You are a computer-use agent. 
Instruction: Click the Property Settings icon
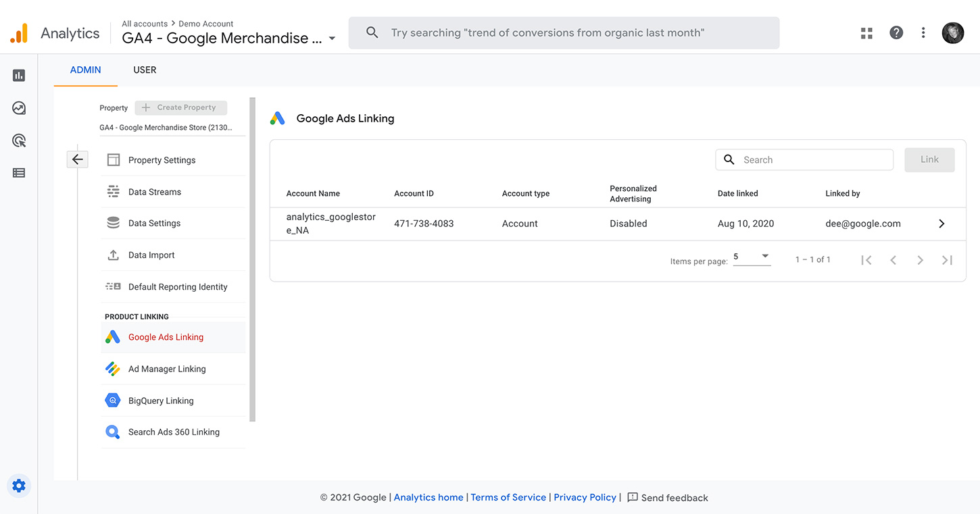pyautogui.click(x=114, y=160)
